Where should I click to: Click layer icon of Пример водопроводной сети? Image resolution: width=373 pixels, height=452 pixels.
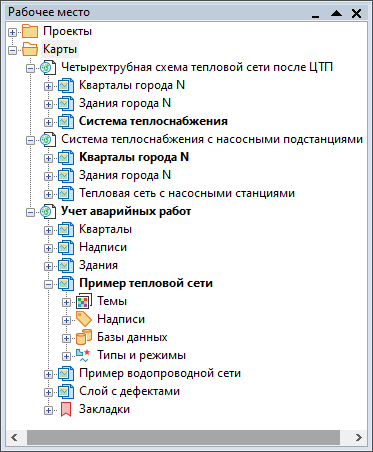(66, 373)
